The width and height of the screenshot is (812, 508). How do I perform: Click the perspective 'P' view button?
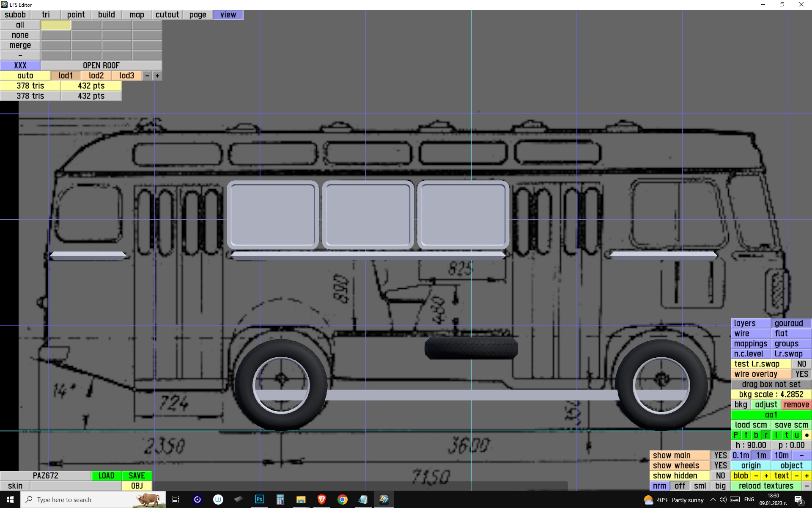coord(735,435)
